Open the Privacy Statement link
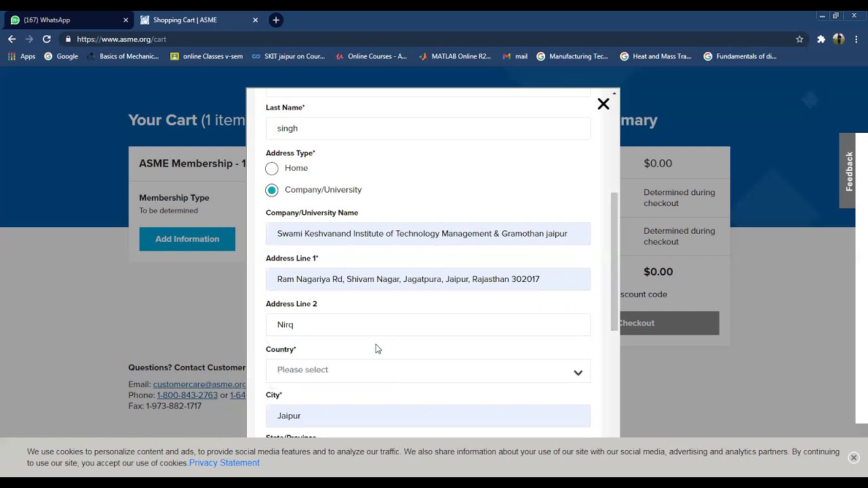The height and width of the screenshot is (488, 868). tap(224, 463)
